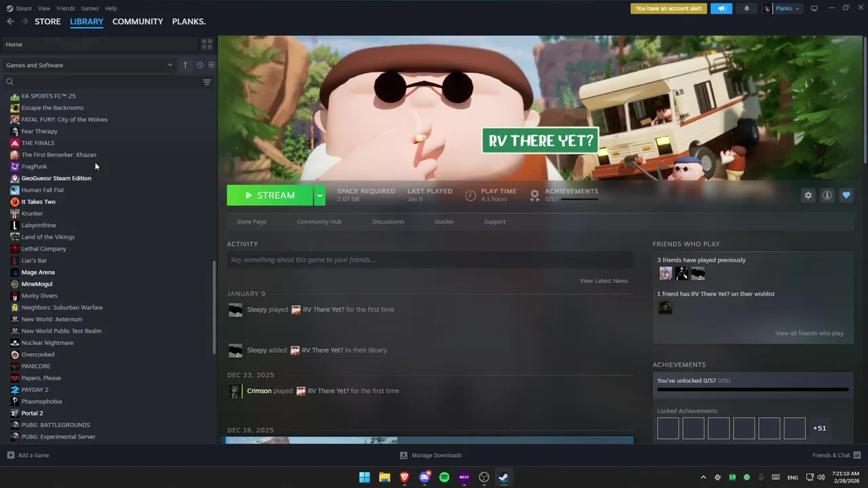Click Sleepy's avatar in January 9 activity
The image size is (868, 488).
click(x=235, y=310)
